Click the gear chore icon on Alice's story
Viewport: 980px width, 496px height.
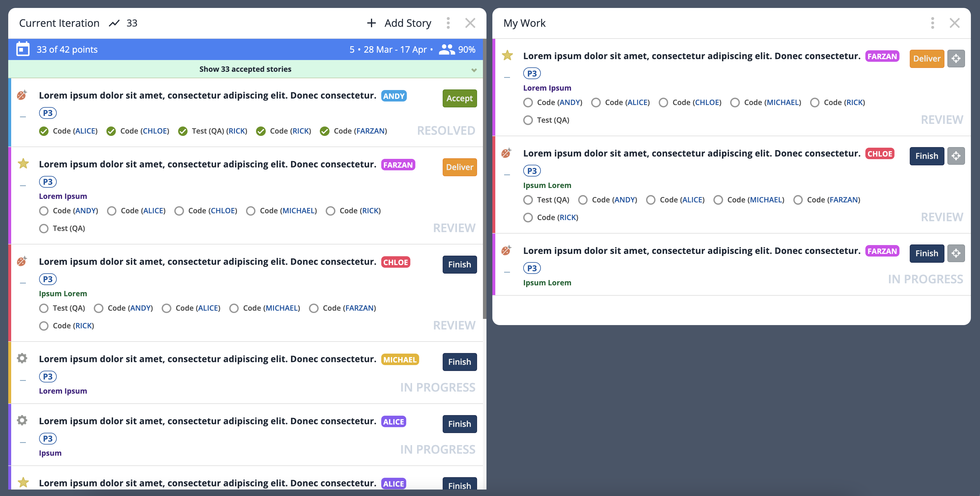[22, 420]
